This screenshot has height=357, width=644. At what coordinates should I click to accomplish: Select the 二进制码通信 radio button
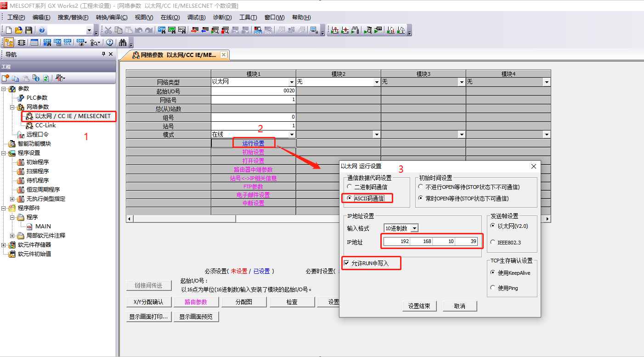tap(350, 187)
